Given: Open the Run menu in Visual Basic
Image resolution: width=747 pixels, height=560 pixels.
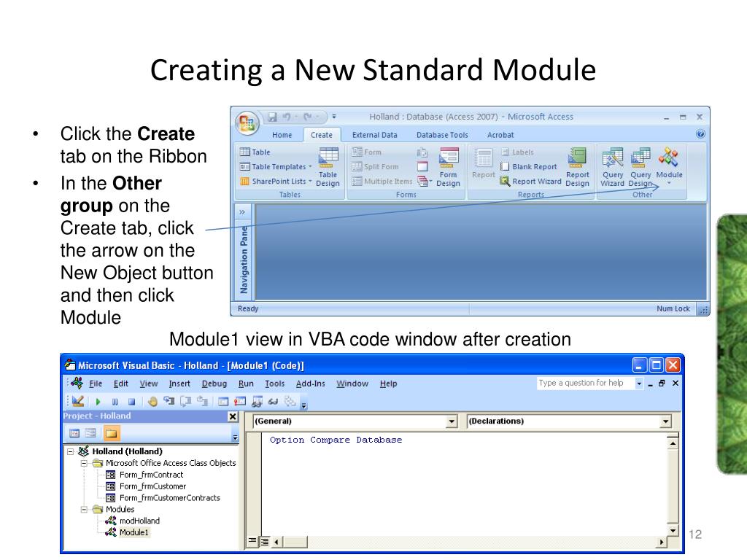Looking at the screenshot, I should [x=246, y=384].
